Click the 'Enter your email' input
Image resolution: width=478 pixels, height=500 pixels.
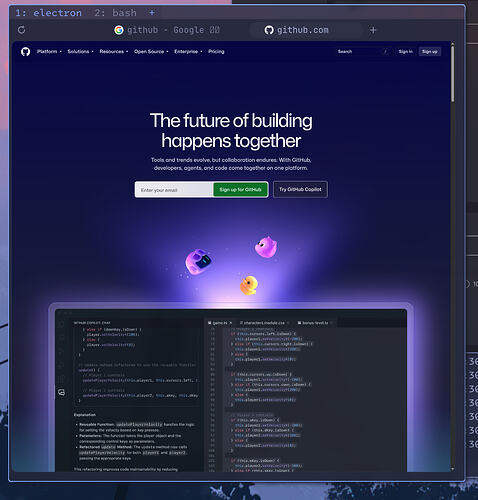174,190
